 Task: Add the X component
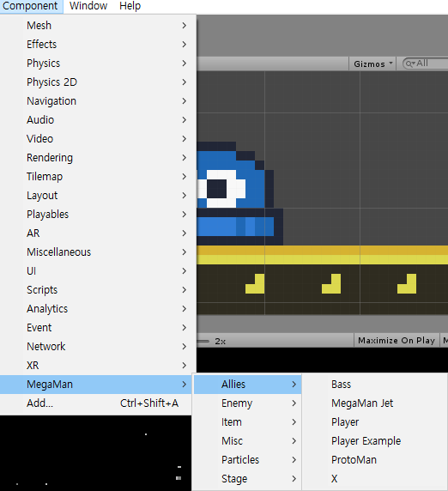(x=375, y=478)
